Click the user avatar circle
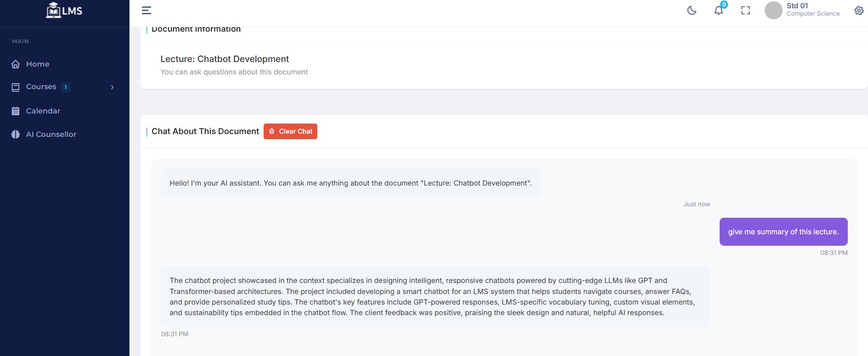 click(x=773, y=10)
